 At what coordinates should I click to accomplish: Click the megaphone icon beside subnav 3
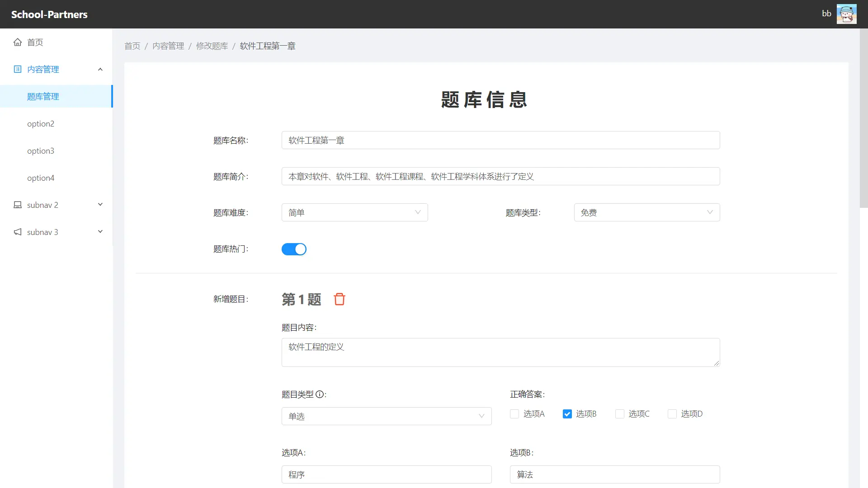click(x=18, y=232)
